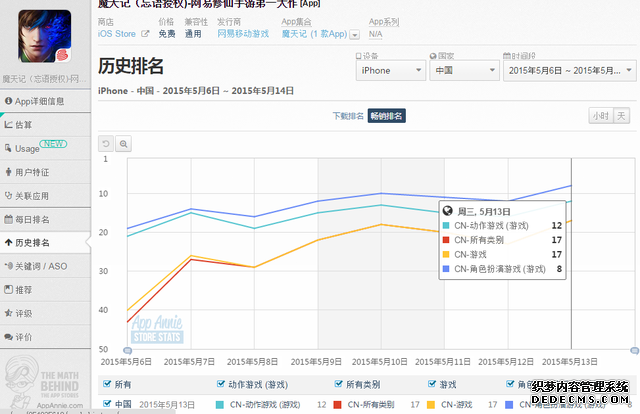640x414 pixels.
Task: Click the right range handle below the chart
Action: click(x=635, y=350)
